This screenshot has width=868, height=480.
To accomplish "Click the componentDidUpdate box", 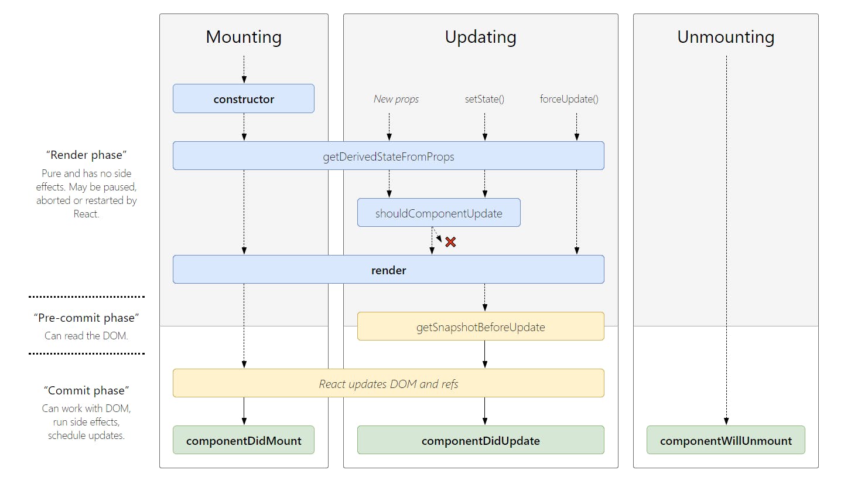I will (x=480, y=440).
